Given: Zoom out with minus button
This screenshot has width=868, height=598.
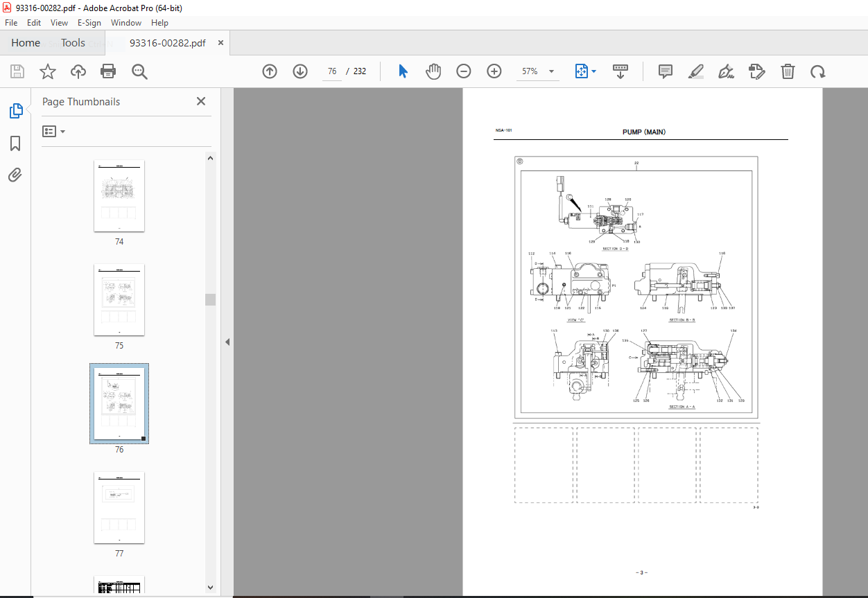Looking at the screenshot, I should 464,71.
